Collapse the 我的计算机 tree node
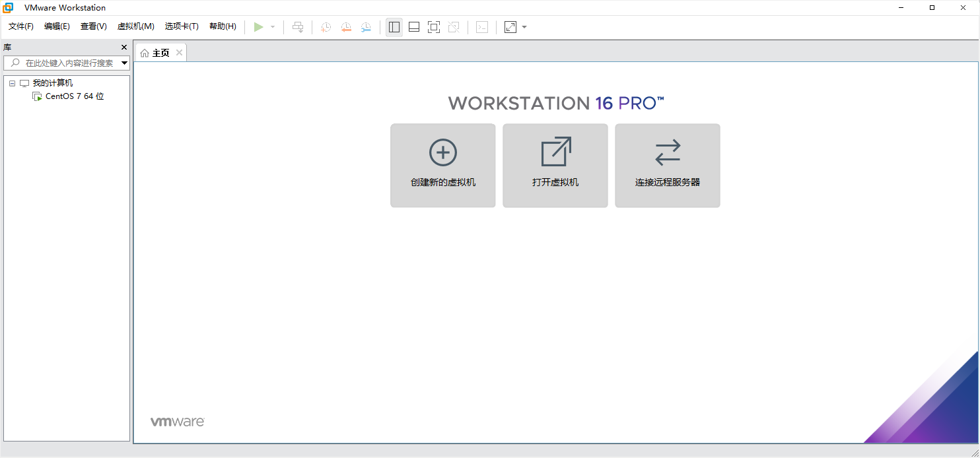980x458 pixels. [x=12, y=84]
